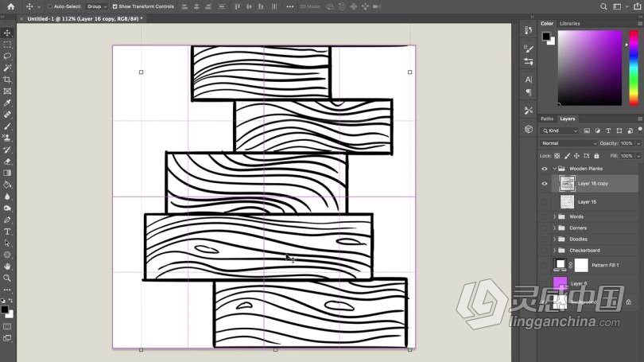Viewport: 644px width, 362px height.
Task: Expand the Corners group
Action: point(554,228)
